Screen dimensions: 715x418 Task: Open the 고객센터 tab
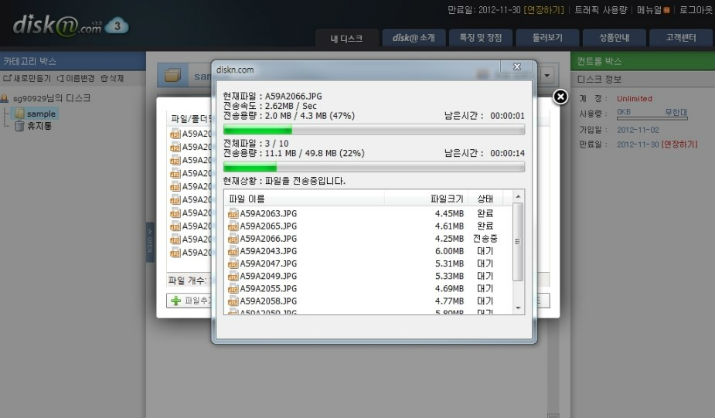(681, 38)
